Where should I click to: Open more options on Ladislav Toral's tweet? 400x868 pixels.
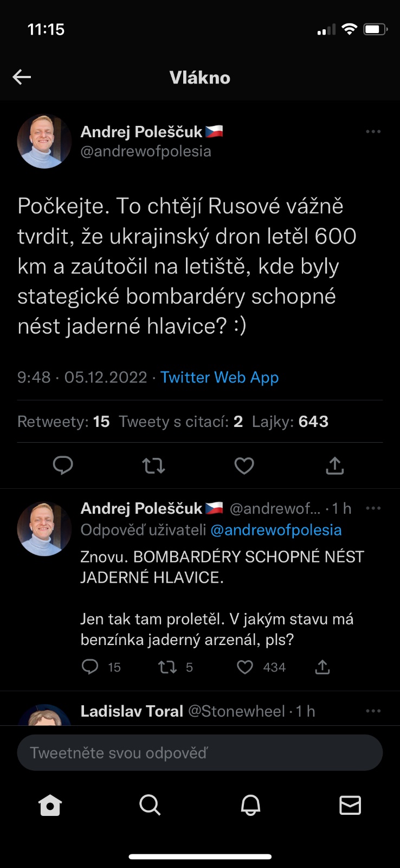(373, 711)
